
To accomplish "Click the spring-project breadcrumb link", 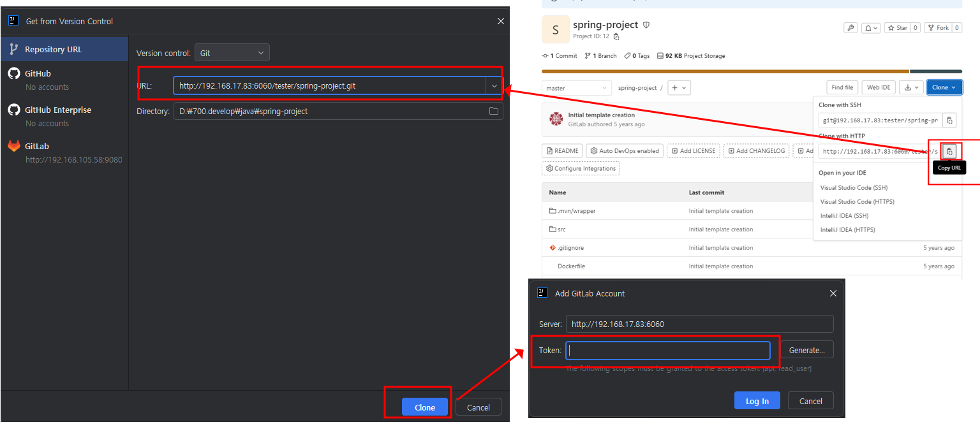I will [x=637, y=88].
